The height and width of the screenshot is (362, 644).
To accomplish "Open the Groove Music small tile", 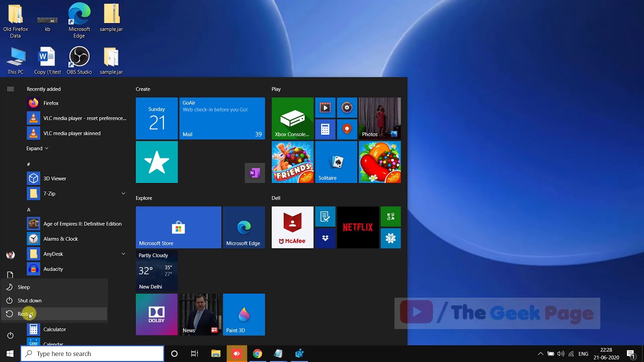I will (x=347, y=108).
